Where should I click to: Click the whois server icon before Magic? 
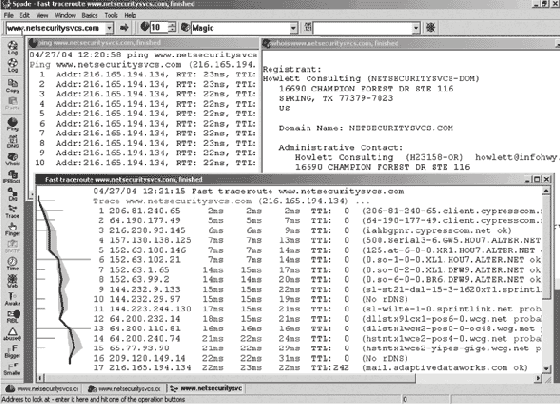(x=185, y=27)
